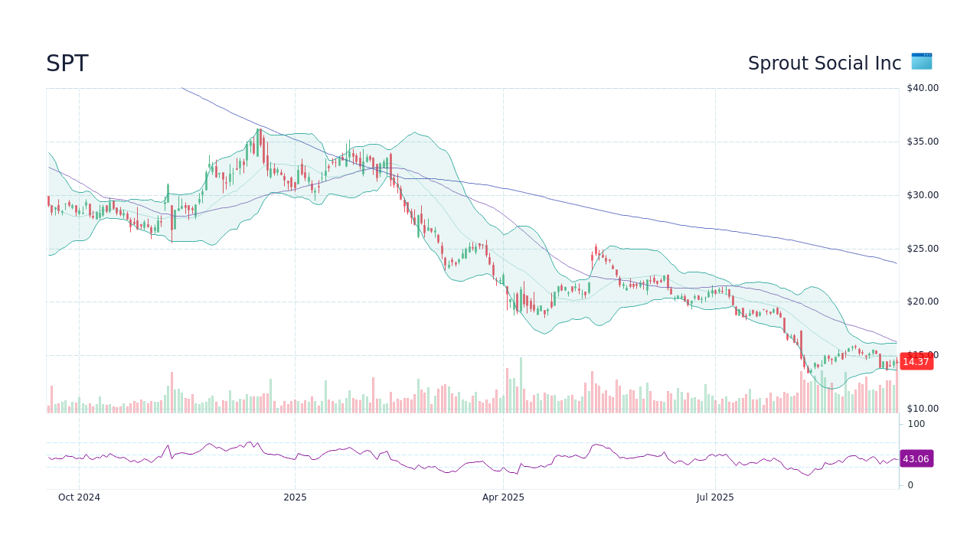
Task: Expand the Oct 2024 date axis label
Action: coord(79,497)
